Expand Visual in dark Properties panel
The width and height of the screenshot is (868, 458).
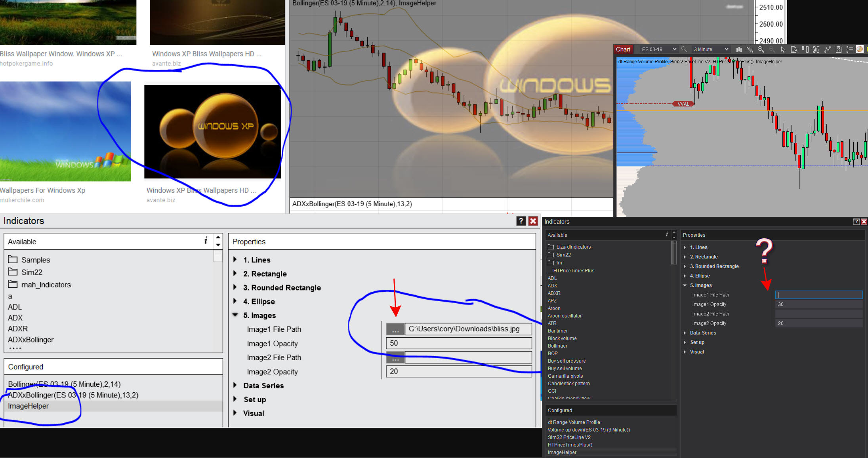pos(685,352)
